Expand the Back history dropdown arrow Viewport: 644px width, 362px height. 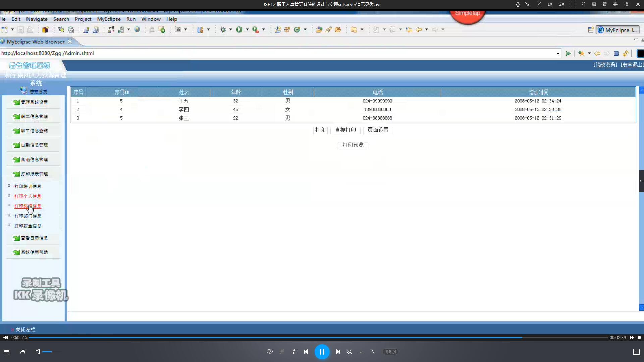pos(427,29)
